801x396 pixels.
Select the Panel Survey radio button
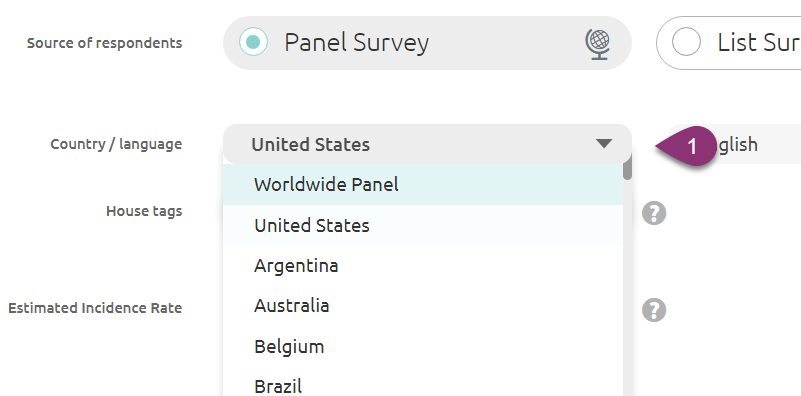253,41
